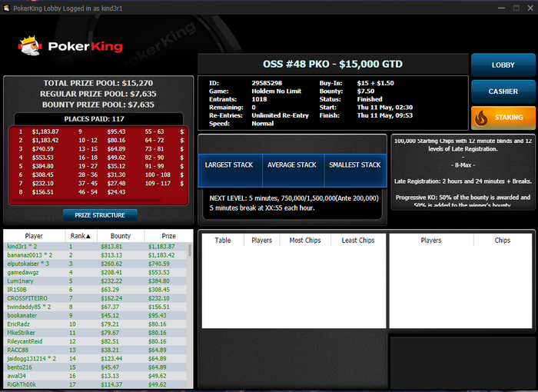Select player EricRadz row
Screen dimensions: 538x392
pyautogui.click(x=95, y=324)
